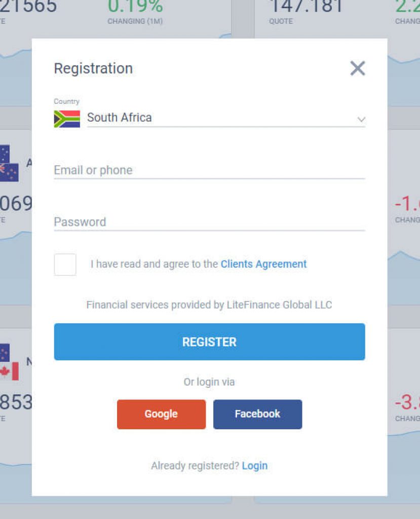Click the Google login icon button
This screenshot has height=519, width=420.
[x=161, y=414]
